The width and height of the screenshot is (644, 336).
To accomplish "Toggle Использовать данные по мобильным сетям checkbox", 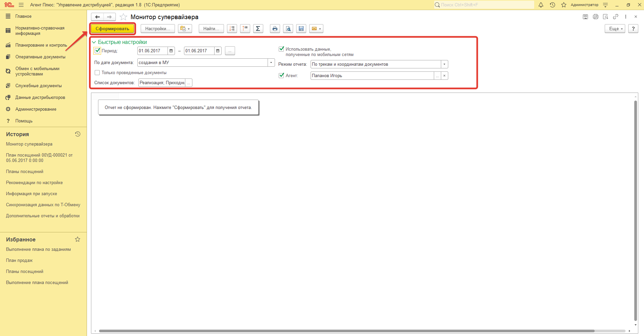I will coord(281,49).
